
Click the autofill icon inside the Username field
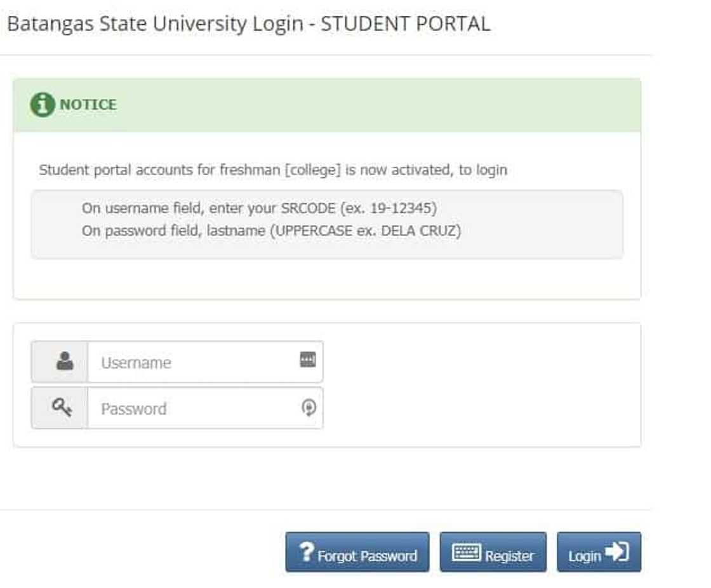308,360
